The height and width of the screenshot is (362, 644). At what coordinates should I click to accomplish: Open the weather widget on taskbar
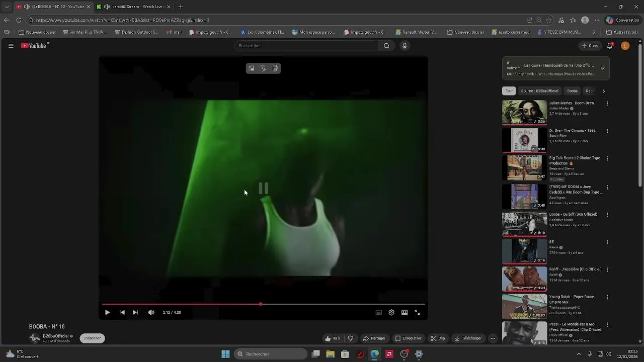(x=21, y=354)
